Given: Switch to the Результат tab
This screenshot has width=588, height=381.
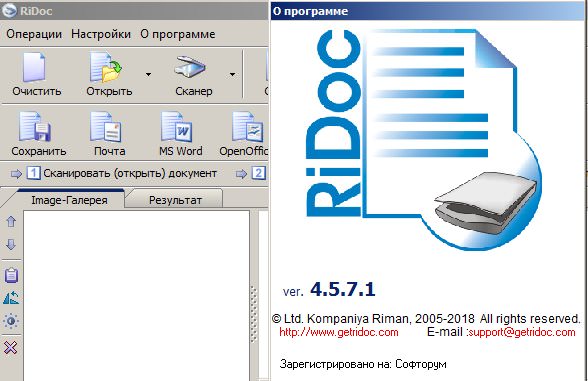Looking at the screenshot, I should [175, 200].
